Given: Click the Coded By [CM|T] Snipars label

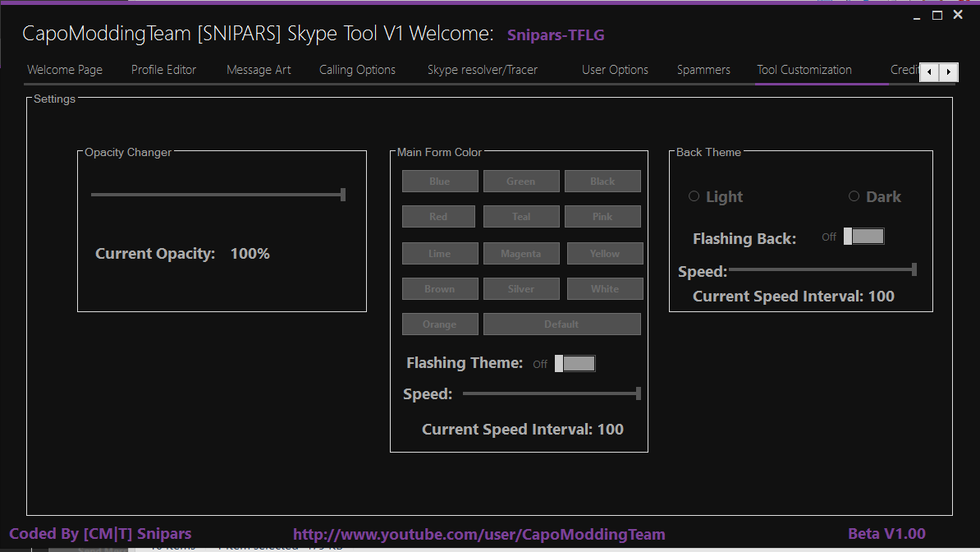Looking at the screenshot, I should coord(101,534).
